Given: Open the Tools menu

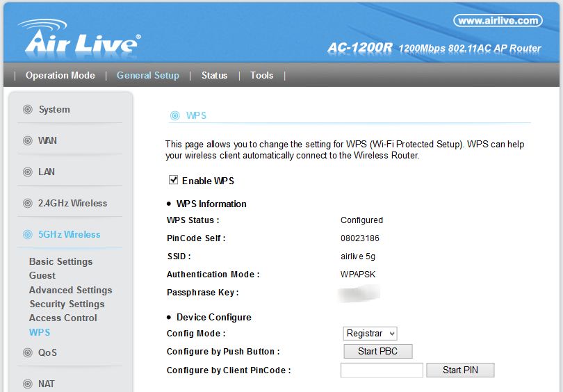Looking at the screenshot, I should [x=262, y=75].
